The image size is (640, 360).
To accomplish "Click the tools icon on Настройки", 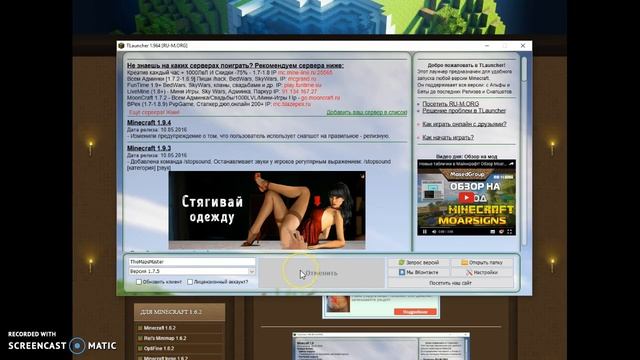I will [469, 272].
